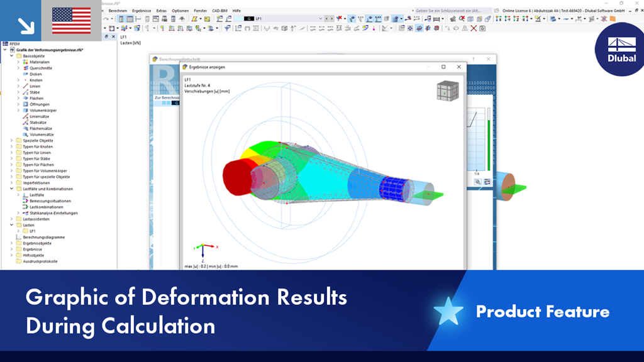The height and width of the screenshot is (362, 644).
Task: Toggle the G button next to load case selector
Action: tap(250, 18)
